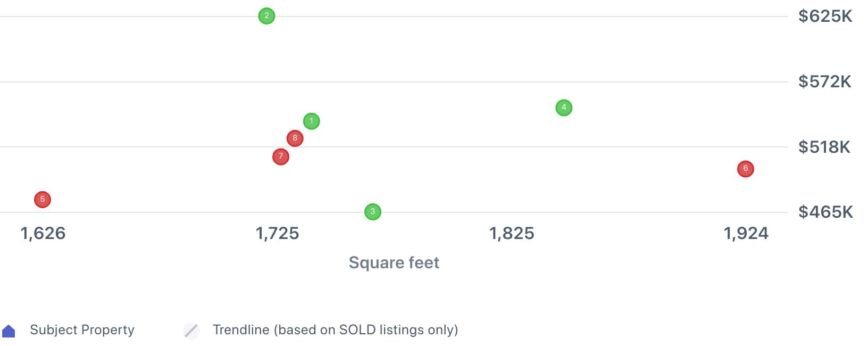Click the Trendline slash icon in legend
The height and width of the screenshot is (346, 868).
coord(191,331)
